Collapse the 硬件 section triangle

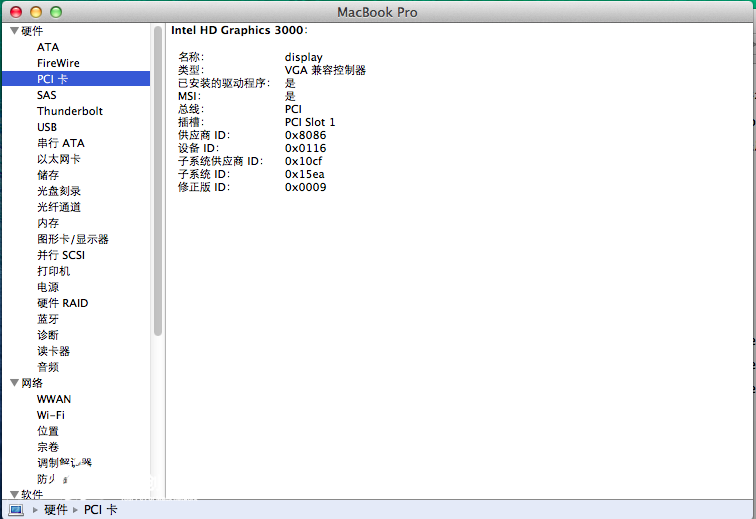[x=14, y=31]
